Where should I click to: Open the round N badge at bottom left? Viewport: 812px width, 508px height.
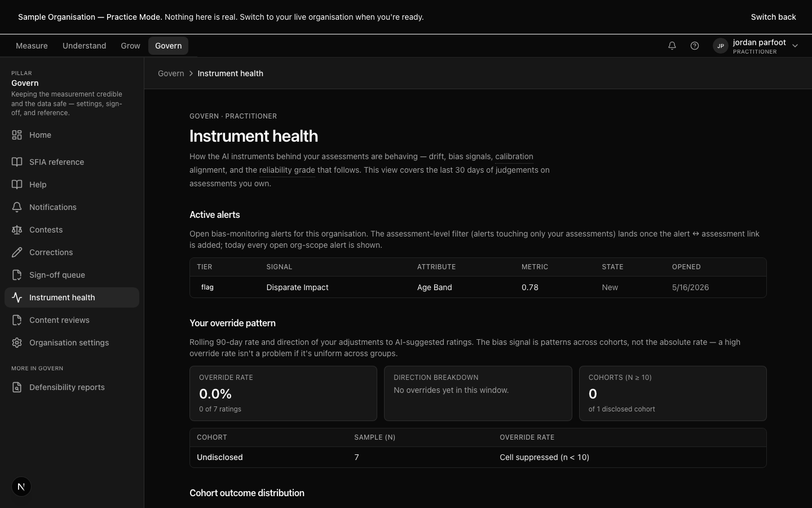(x=21, y=487)
